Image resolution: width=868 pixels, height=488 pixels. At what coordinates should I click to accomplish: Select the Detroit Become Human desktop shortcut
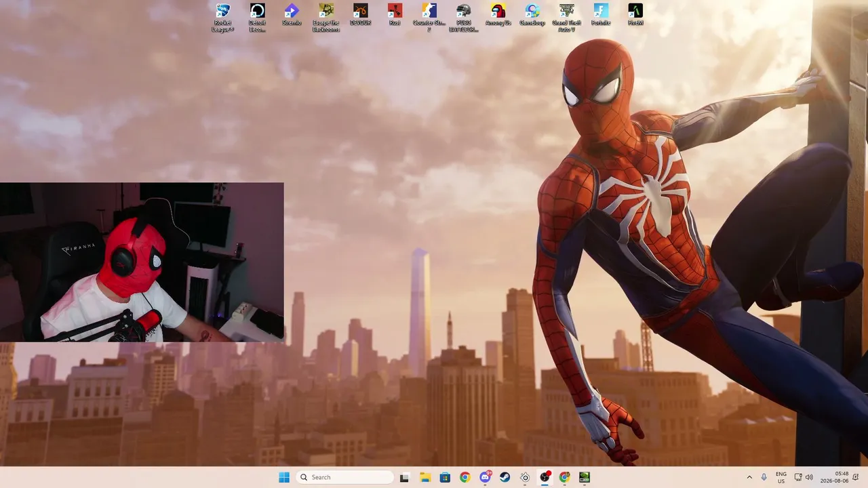pos(257,18)
